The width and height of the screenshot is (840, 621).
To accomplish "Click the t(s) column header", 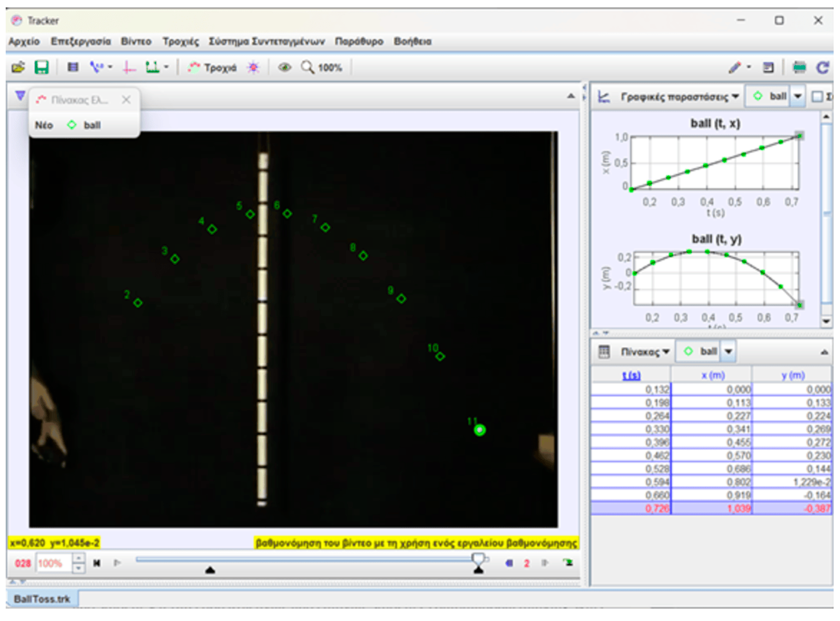I will tap(632, 376).
